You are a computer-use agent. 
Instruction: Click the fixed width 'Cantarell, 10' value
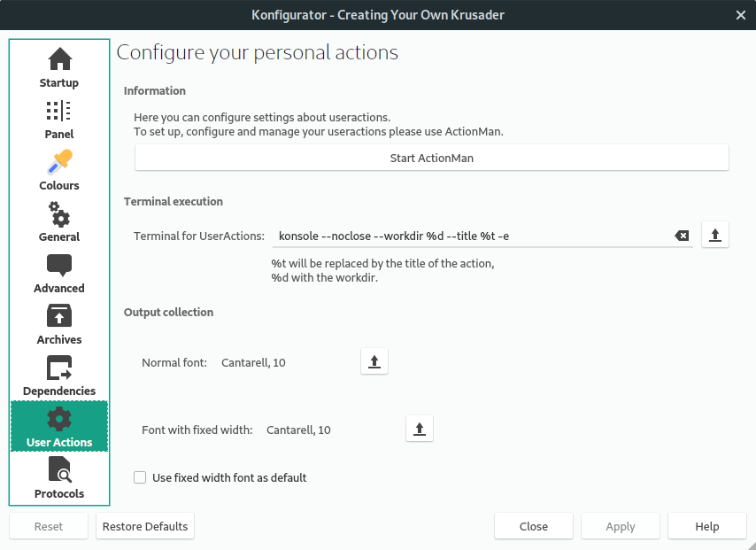pyautogui.click(x=298, y=430)
